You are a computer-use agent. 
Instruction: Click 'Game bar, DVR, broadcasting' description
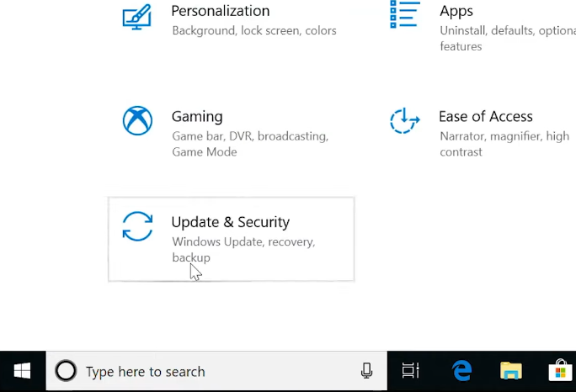click(x=250, y=144)
